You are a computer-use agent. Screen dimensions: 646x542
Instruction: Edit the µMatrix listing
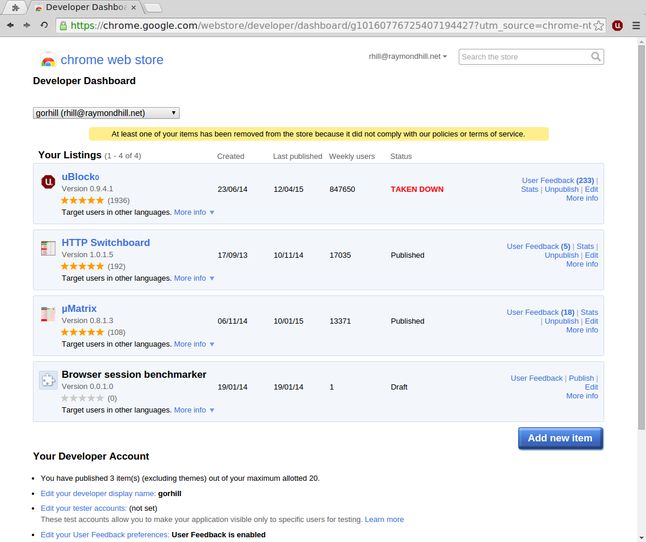(x=591, y=321)
